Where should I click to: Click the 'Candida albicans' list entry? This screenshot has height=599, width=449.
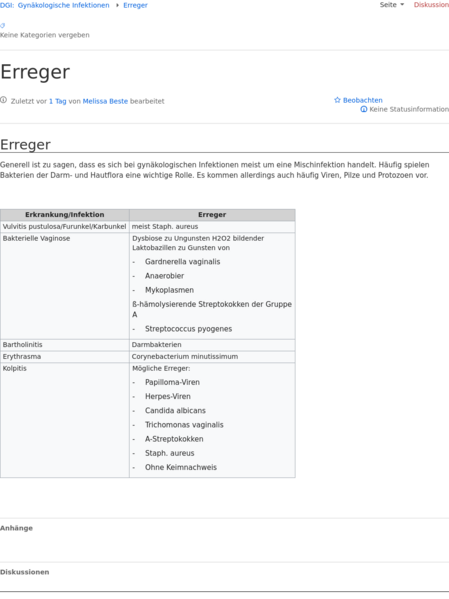[175, 411]
